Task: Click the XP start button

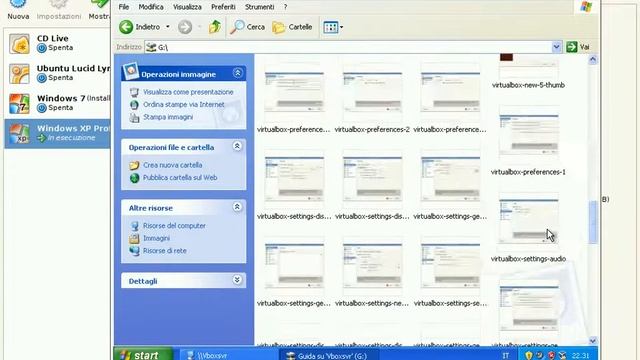Action: [143, 354]
